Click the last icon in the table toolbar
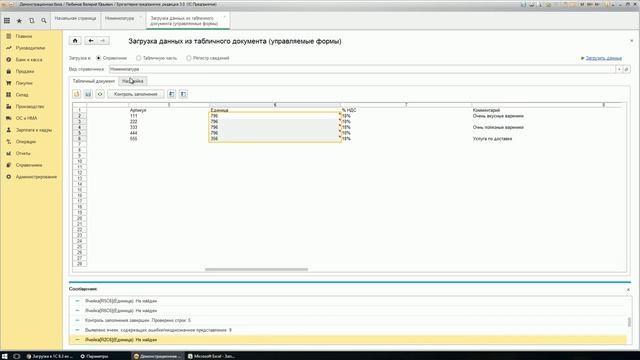 pos(183,94)
